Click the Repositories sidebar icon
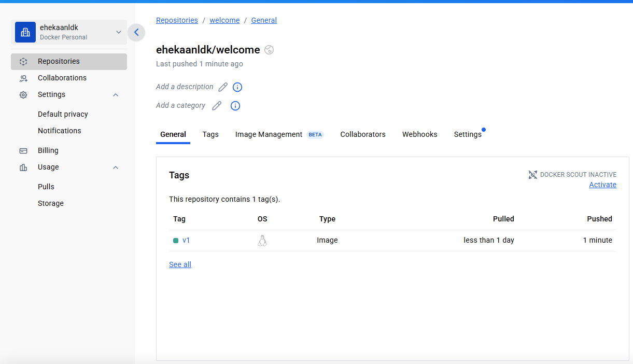This screenshot has width=633, height=364. [23, 61]
